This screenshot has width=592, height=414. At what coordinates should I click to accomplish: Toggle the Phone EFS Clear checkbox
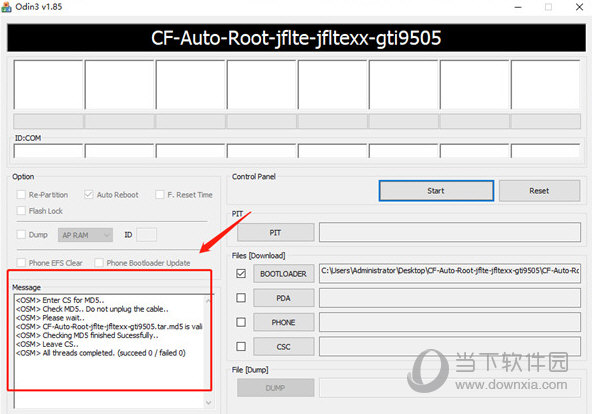pos(21,263)
